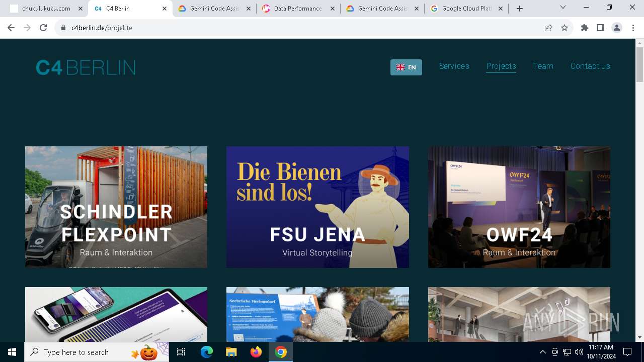Open the Team menu item
Screen dimensions: 644x362
coord(543,66)
